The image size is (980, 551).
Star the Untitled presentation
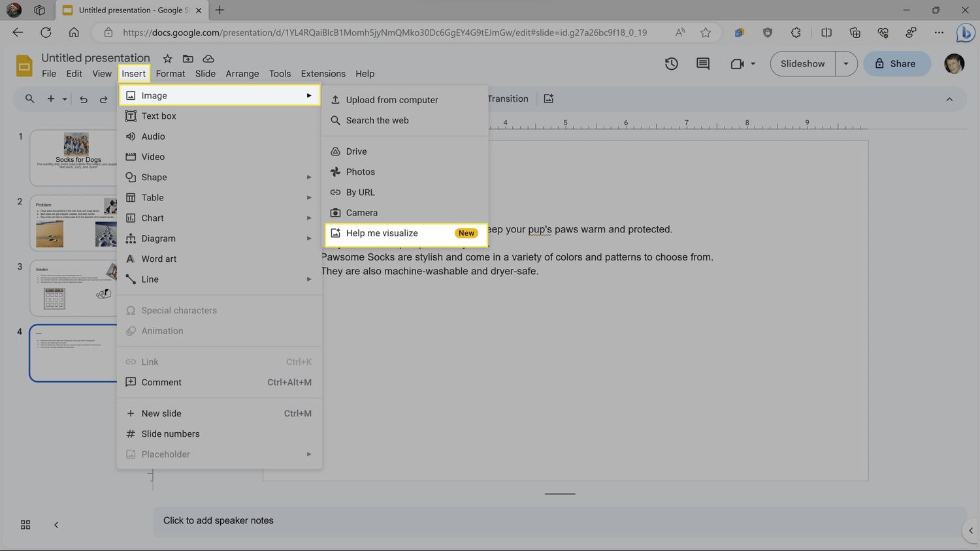click(167, 59)
